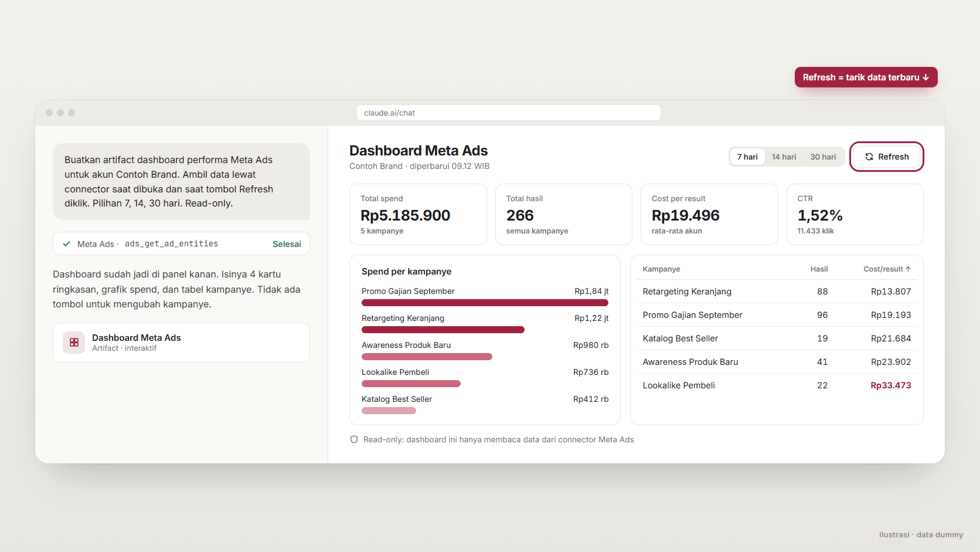The image size is (980, 552).
Task: Click the Kampanye column header
Action: (x=661, y=269)
